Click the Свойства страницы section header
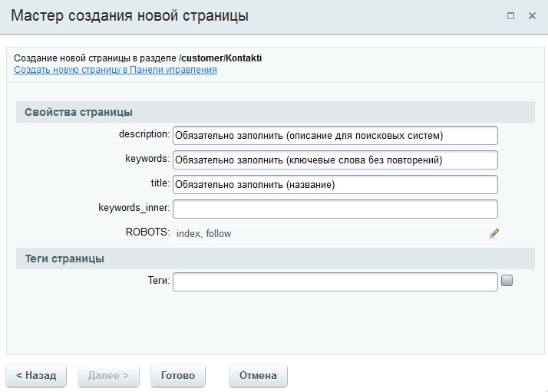 click(276, 112)
